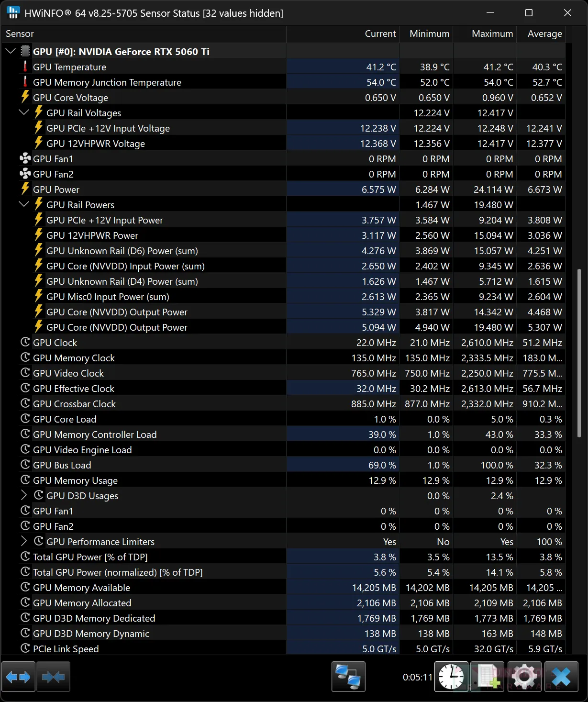Select GPU Core (NVVDD) Input Power row
This screenshot has width=588, height=702.
tap(283, 266)
